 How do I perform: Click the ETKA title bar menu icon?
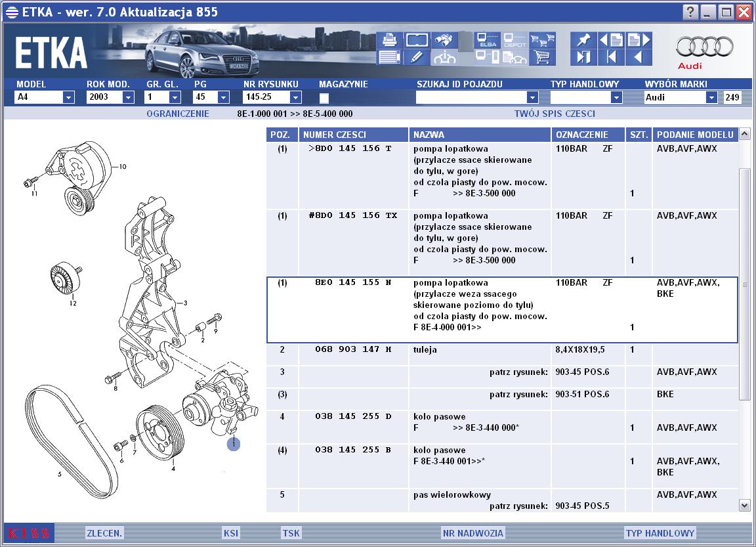[x=12, y=12]
